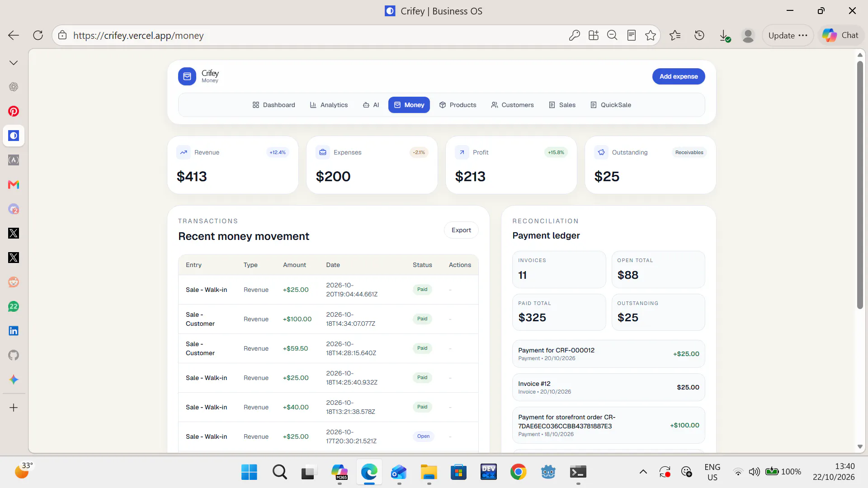Select the Payment for CRF-000012 ledger entry
The image size is (868, 488).
point(609,354)
